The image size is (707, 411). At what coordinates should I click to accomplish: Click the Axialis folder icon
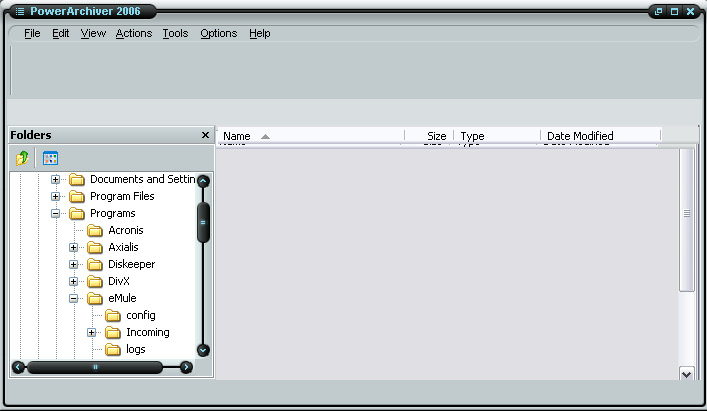pos(95,247)
